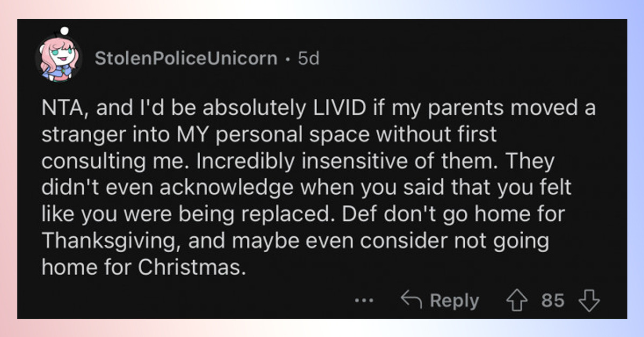
Task: Expand the comment options via the ellipsis
Action: (364, 301)
